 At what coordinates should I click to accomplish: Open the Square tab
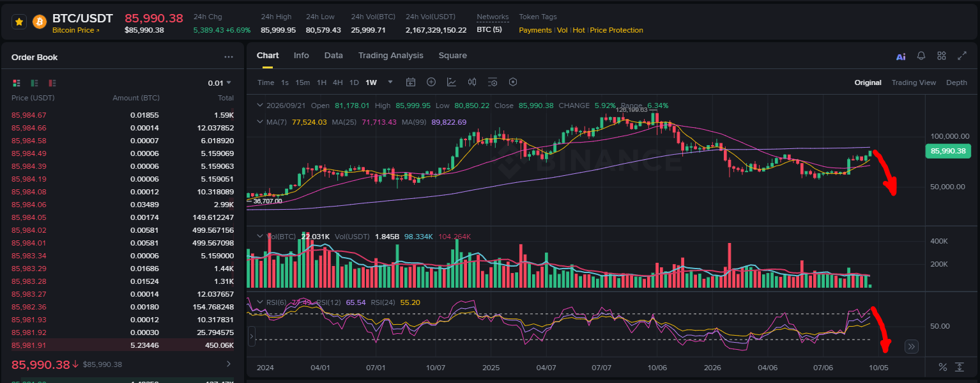(452, 56)
